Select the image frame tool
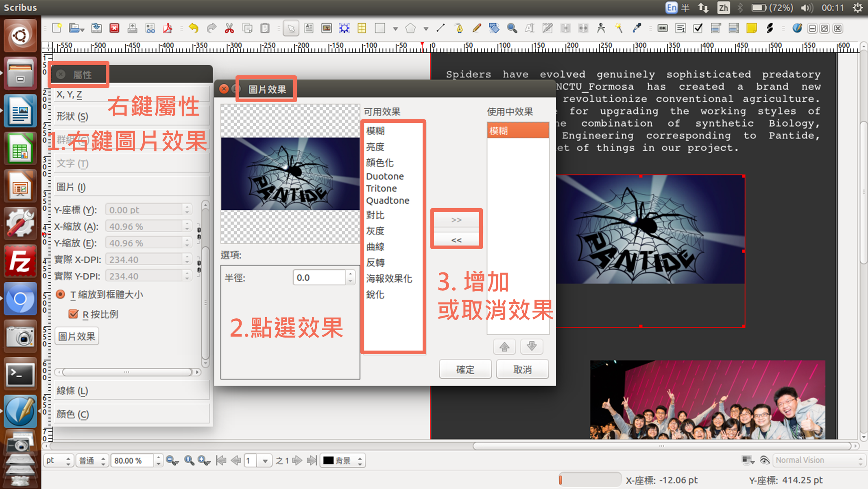Screen dimensions: 868x489 (x=326, y=28)
